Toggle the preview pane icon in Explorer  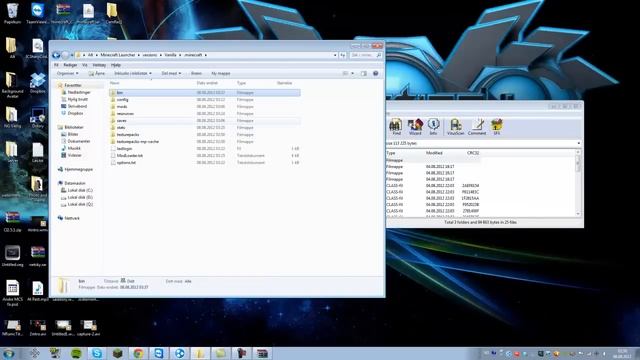(364, 73)
